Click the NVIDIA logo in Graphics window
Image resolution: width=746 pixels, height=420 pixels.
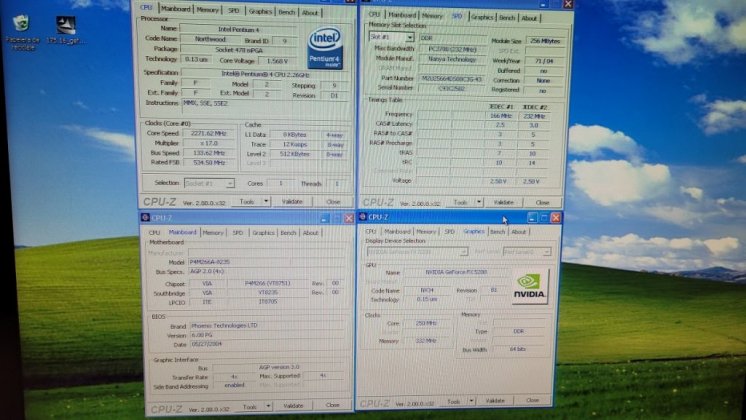tap(530, 287)
